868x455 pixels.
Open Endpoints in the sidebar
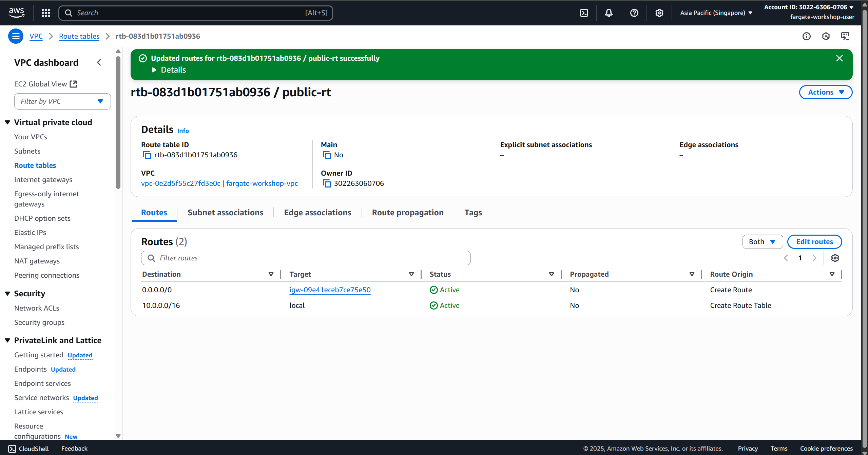point(30,369)
